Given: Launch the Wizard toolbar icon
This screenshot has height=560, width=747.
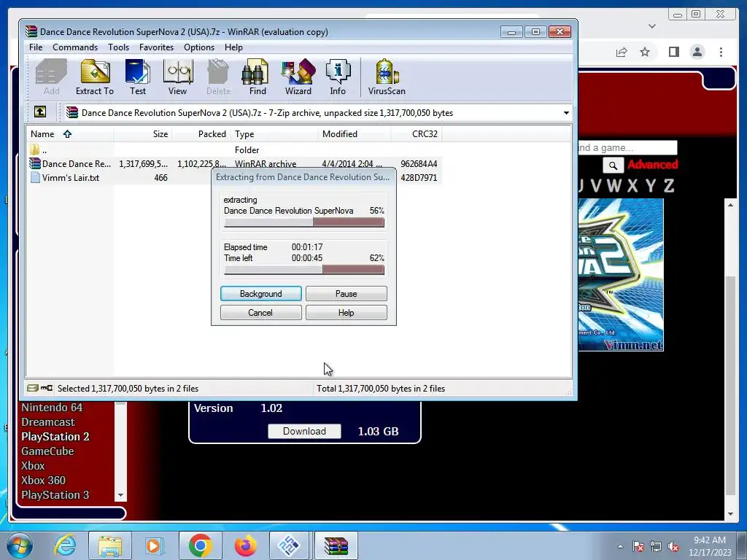Looking at the screenshot, I should [x=298, y=77].
